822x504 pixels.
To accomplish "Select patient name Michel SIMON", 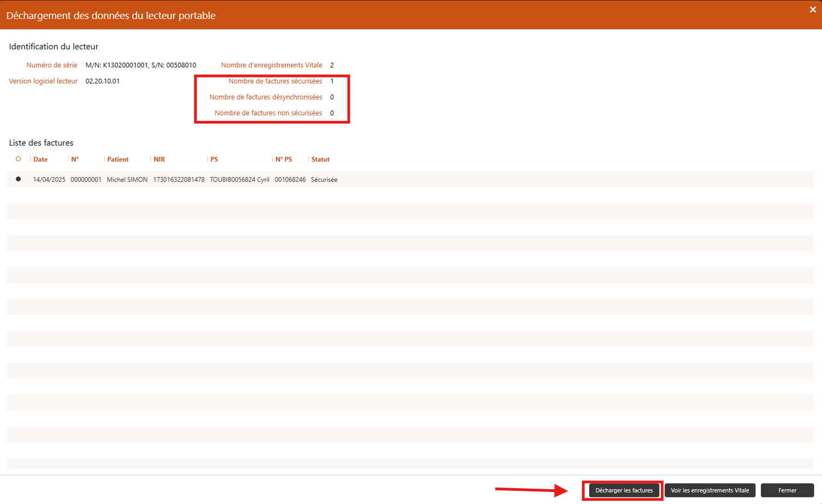I will 127,180.
